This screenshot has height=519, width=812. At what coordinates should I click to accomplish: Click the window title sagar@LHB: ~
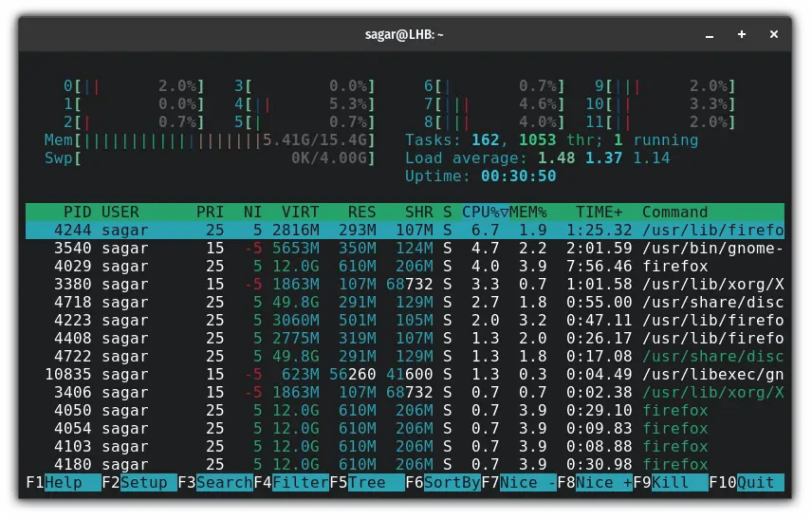click(x=404, y=35)
